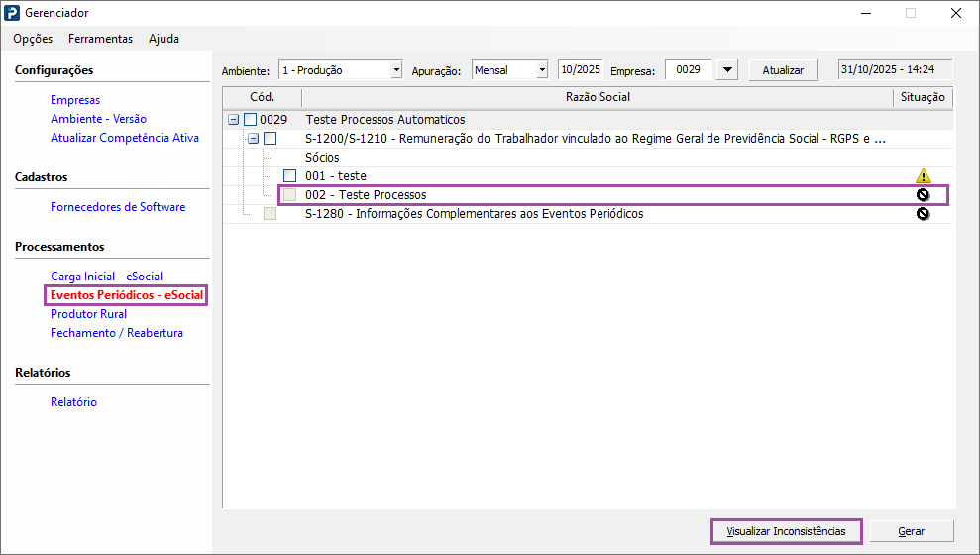Open the Opções menu

(33, 39)
